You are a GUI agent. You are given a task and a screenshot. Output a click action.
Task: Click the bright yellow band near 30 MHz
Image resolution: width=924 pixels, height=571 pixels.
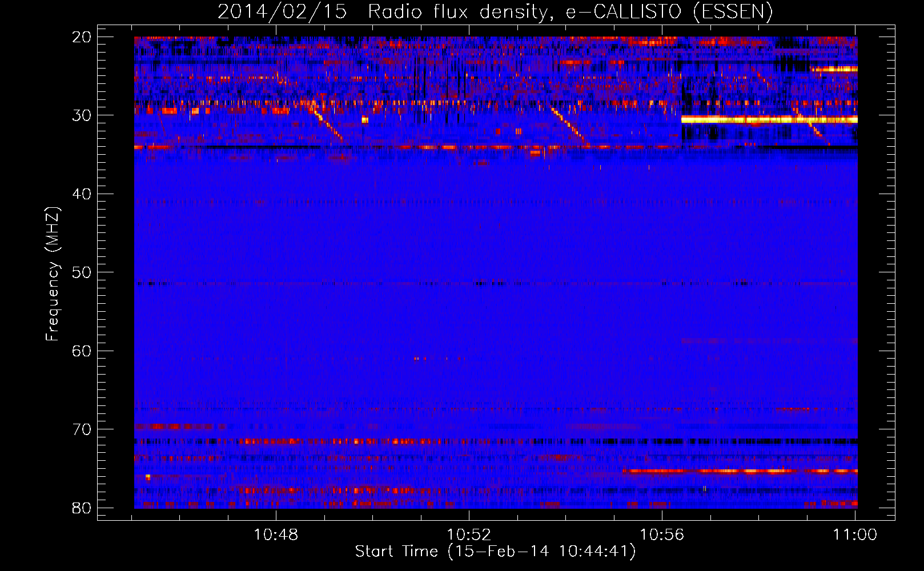(x=769, y=119)
